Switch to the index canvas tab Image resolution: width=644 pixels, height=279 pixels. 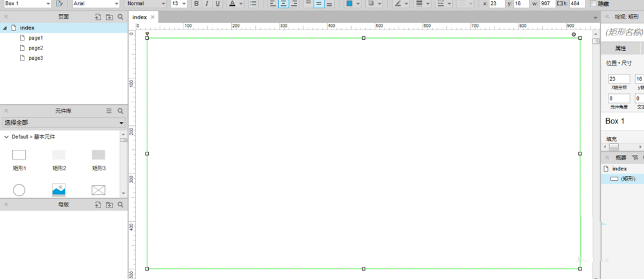140,17
